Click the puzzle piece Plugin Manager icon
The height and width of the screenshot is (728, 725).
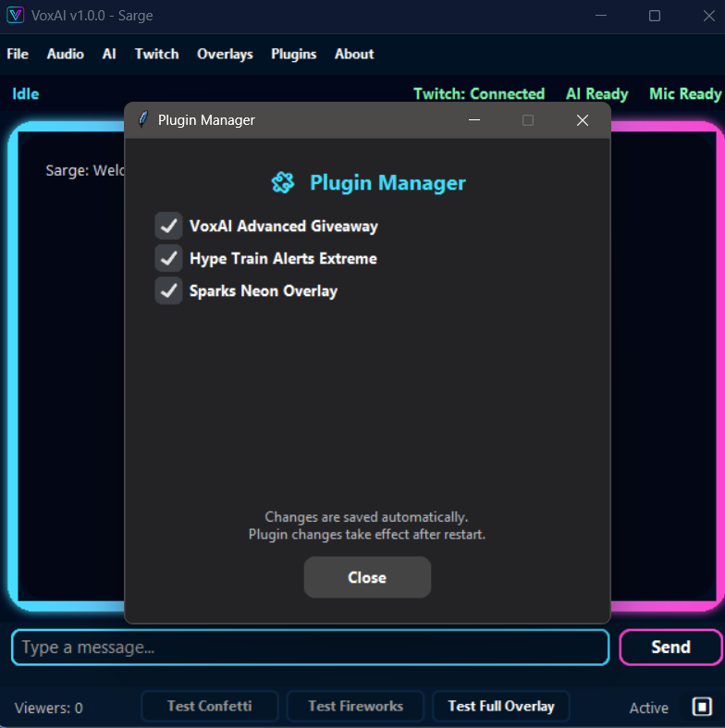(283, 182)
